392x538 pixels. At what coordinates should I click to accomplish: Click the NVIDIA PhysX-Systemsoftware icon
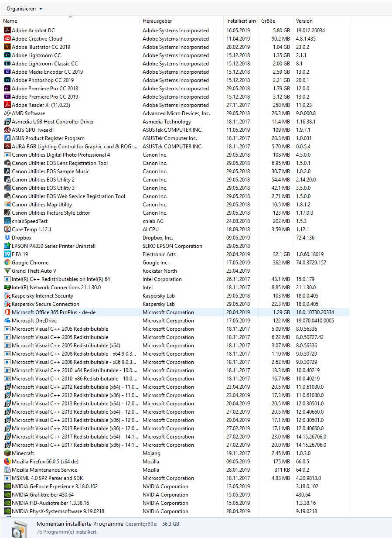(x=7, y=511)
